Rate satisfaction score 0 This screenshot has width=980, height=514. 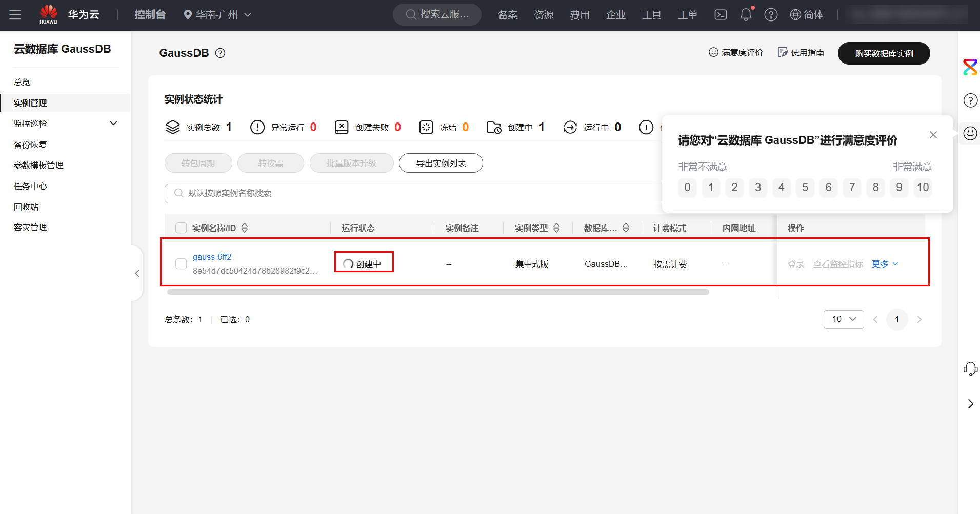tap(687, 188)
